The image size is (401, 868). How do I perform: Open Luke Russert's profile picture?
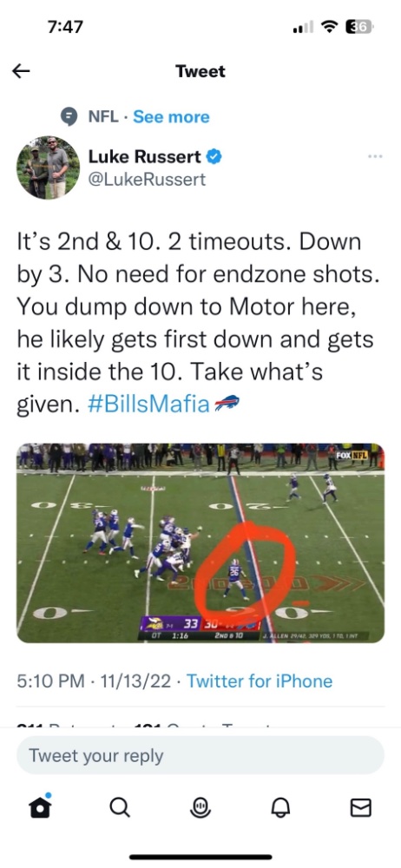[x=49, y=168]
